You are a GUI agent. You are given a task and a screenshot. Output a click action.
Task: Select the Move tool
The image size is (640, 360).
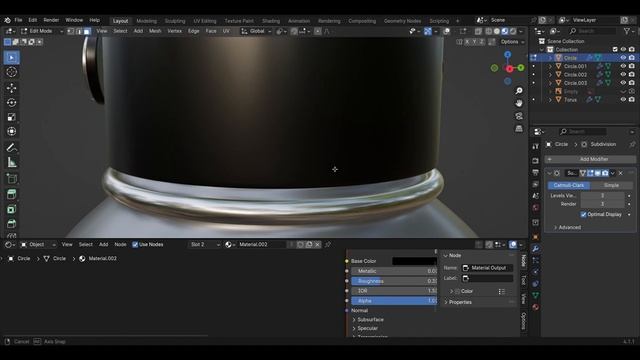tap(11, 88)
